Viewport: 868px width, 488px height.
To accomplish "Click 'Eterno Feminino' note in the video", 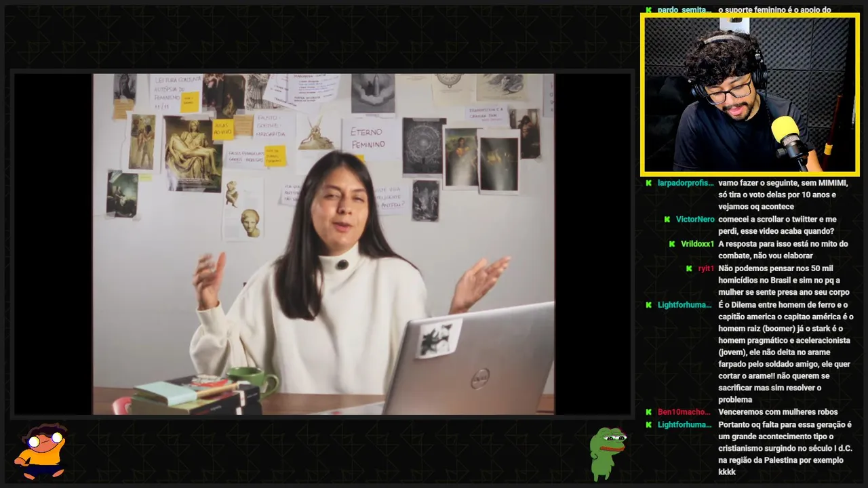I will pos(368,139).
